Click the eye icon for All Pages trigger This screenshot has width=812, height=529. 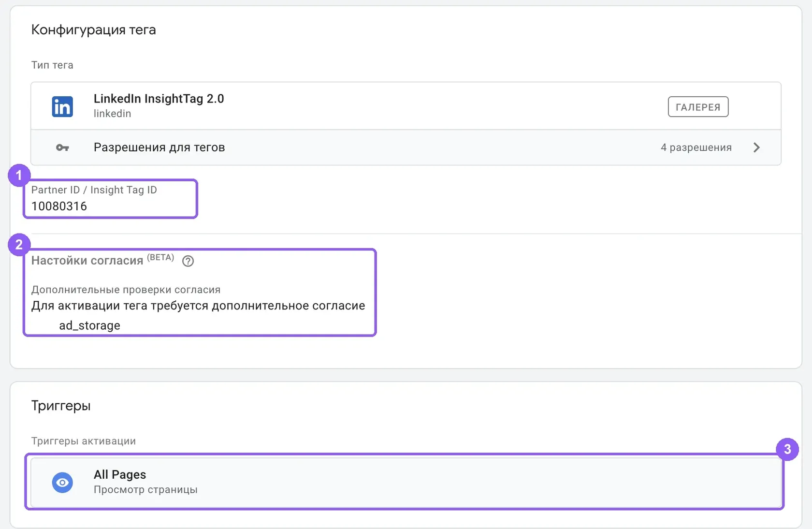[62, 483]
